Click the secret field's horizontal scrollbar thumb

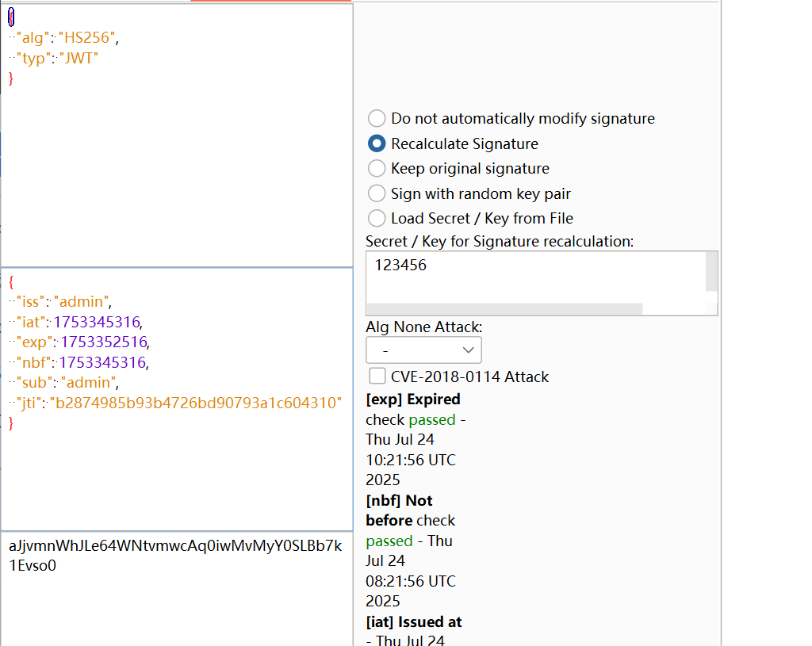[x=504, y=308]
